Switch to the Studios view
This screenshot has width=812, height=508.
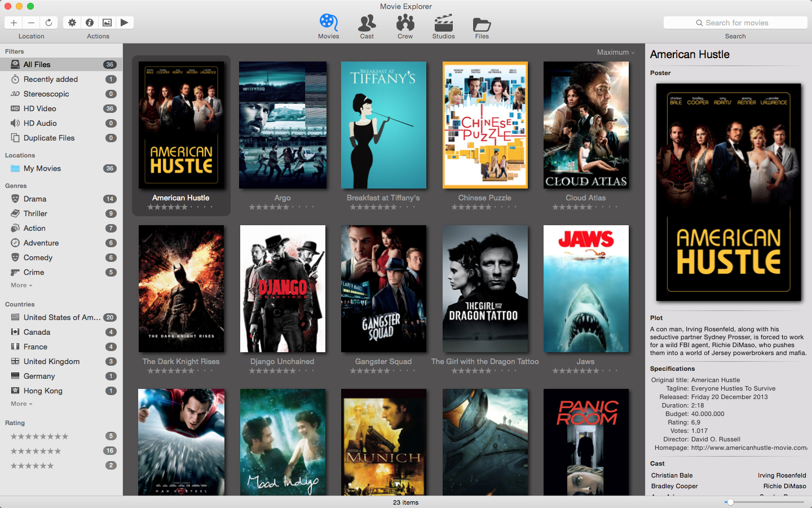point(444,27)
